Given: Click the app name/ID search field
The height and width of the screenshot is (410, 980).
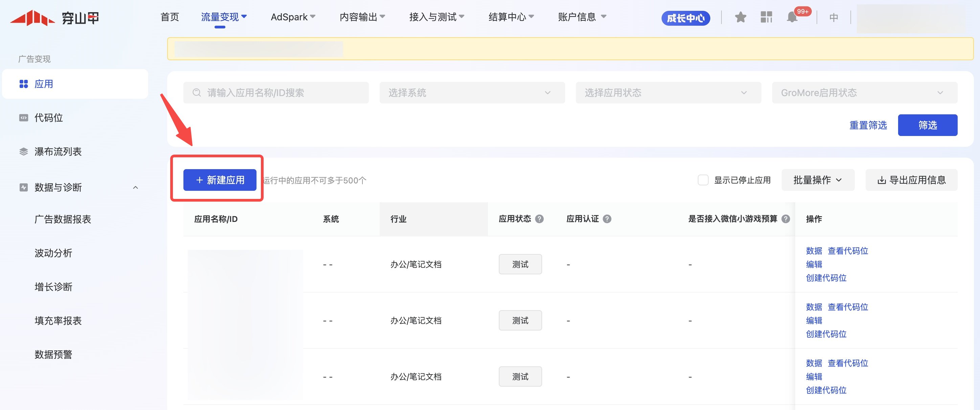Looking at the screenshot, I should click(276, 93).
